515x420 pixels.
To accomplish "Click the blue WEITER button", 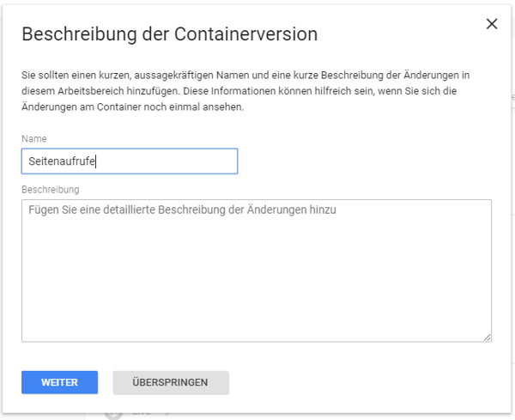I will tap(59, 382).
